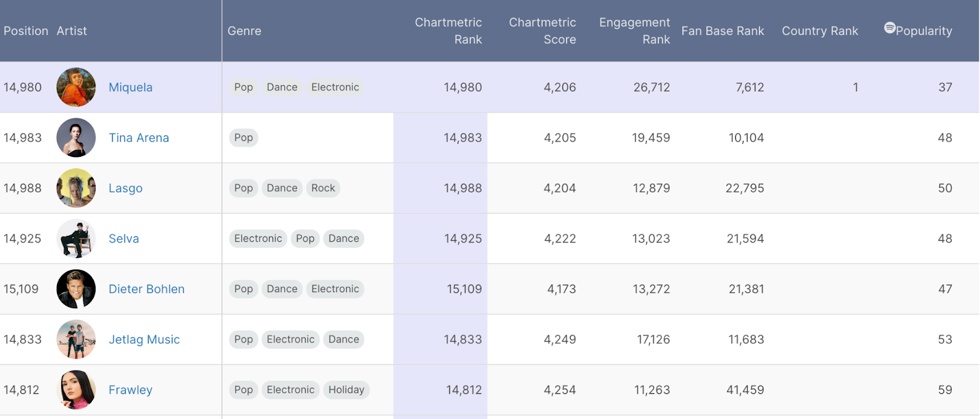
Task: Open the Tina Arena artist page link
Action: (138, 138)
